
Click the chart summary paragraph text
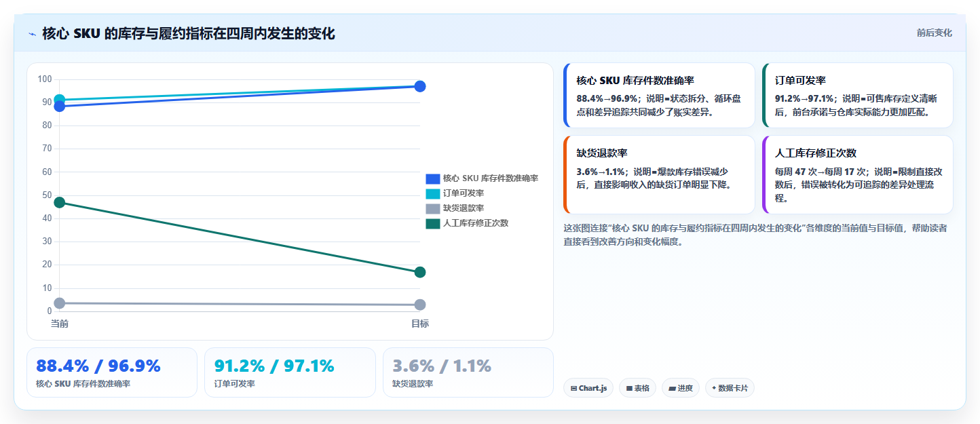pos(755,234)
